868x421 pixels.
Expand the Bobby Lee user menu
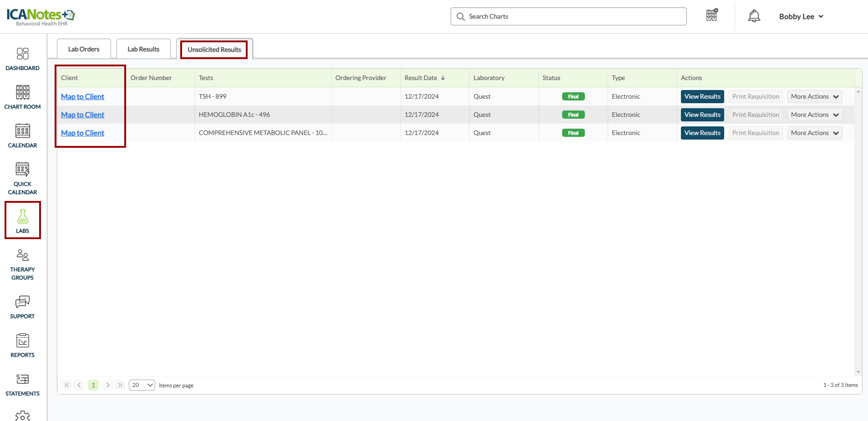(801, 16)
